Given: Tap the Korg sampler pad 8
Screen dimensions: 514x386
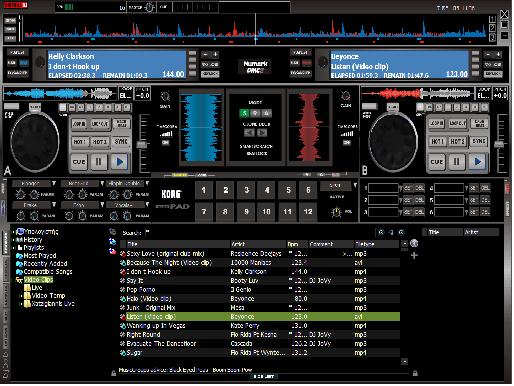Looking at the screenshot, I should (225, 212).
